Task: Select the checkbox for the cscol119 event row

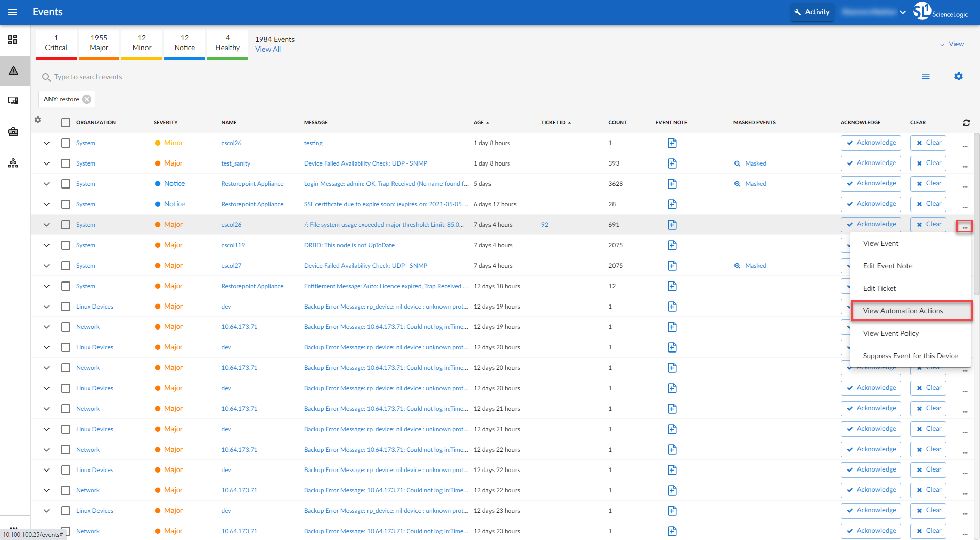Action: (66, 245)
